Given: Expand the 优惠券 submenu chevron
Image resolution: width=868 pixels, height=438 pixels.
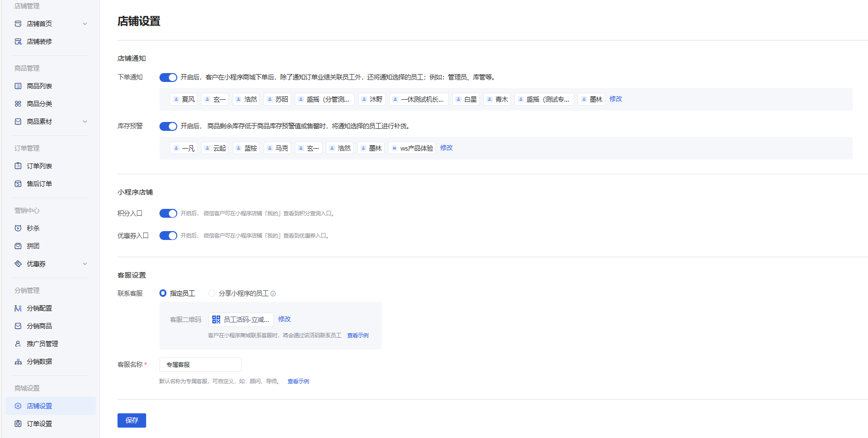Looking at the screenshot, I should 85,264.
